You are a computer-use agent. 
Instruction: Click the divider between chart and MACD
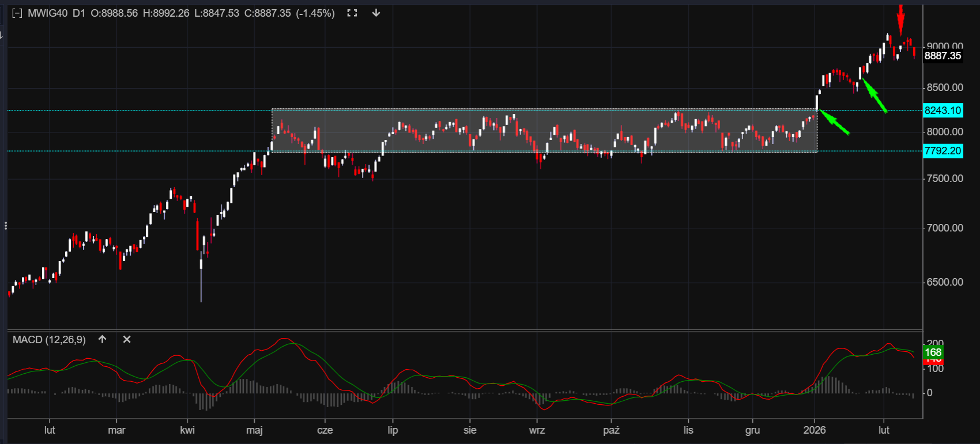(x=461, y=331)
